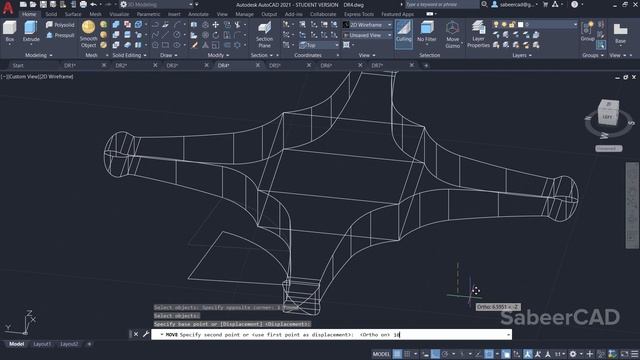
Task: Click the Line tool in Draw panel
Action: click(165, 35)
